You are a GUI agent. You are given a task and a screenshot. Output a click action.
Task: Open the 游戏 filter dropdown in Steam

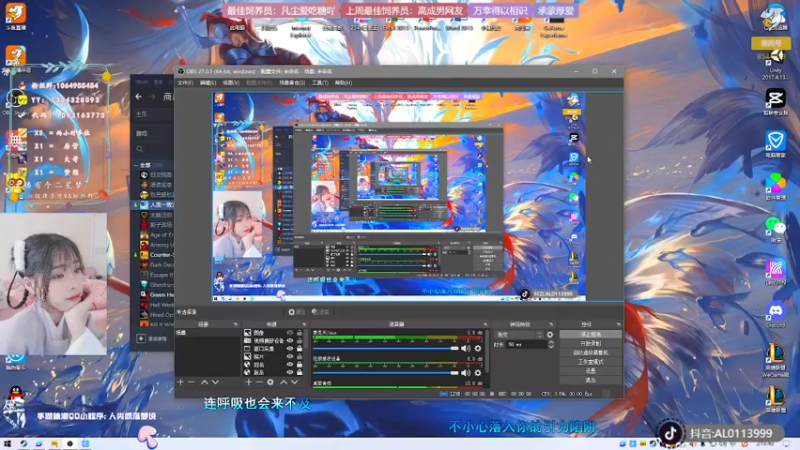[x=153, y=133]
